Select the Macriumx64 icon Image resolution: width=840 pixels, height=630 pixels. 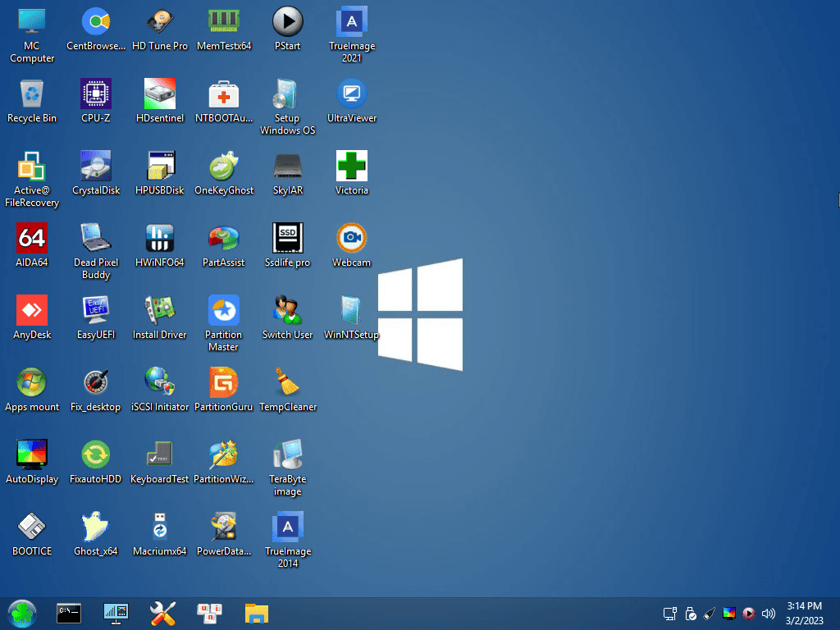tap(160, 527)
